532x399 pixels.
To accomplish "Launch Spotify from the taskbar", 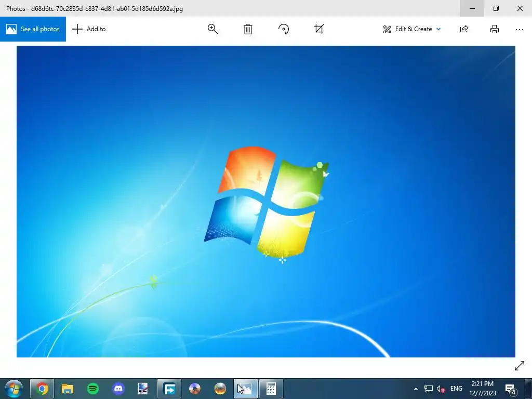I will (x=93, y=389).
